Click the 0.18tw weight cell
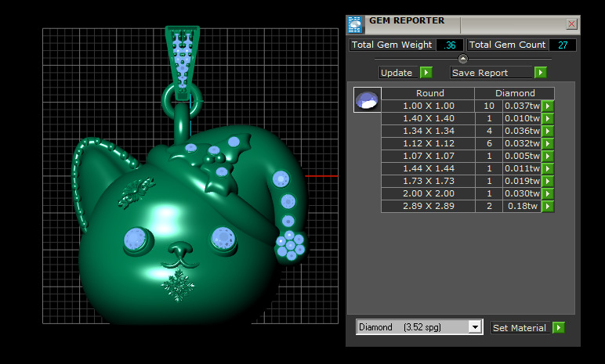This screenshot has width=605, height=364. point(522,207)
